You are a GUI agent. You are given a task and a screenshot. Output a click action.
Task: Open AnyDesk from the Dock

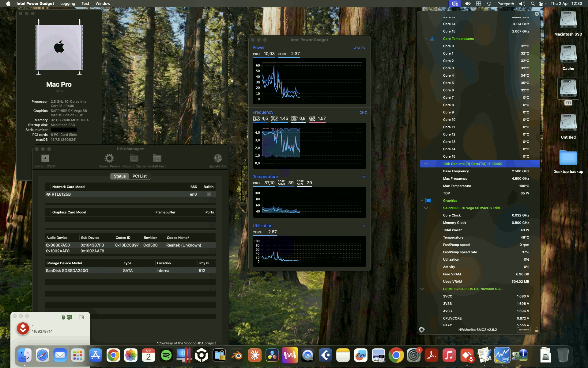click(x=467, y=355)
